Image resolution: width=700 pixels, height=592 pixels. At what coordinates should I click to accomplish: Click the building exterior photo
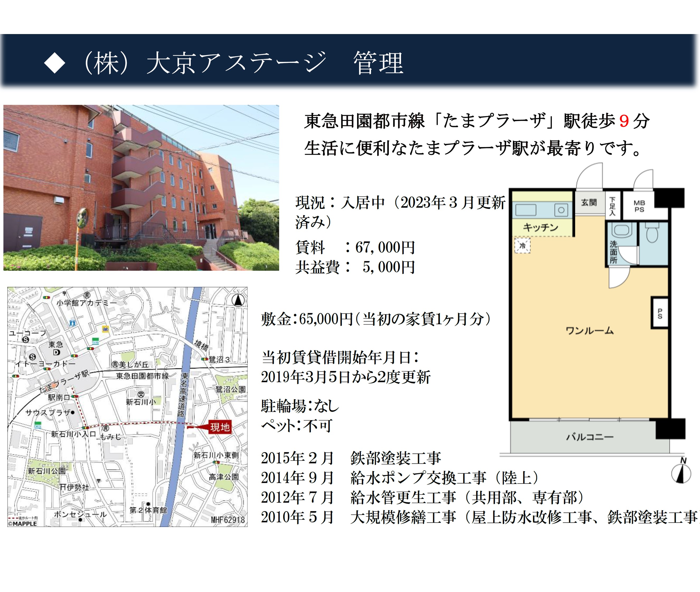pos(141,188)
